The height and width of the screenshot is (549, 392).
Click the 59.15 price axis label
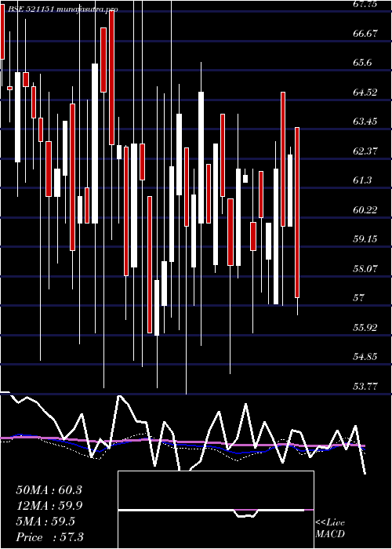click(365, 239)
